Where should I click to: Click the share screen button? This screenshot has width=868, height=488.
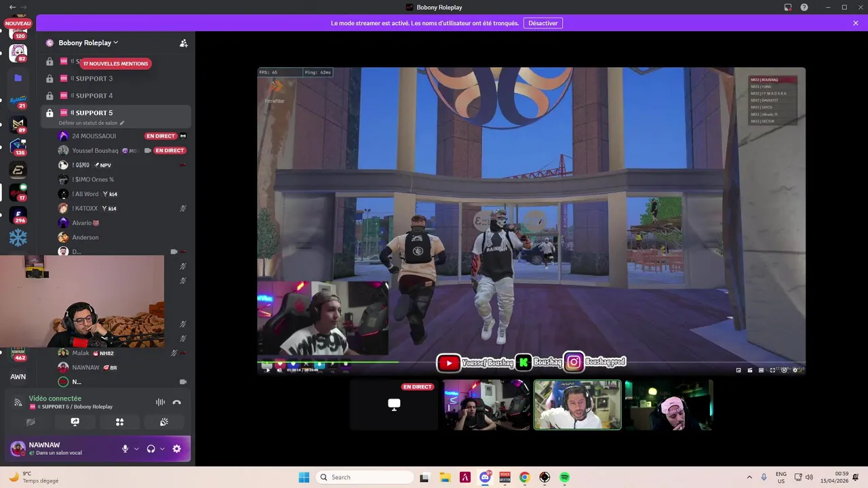(x=75, y=422)
